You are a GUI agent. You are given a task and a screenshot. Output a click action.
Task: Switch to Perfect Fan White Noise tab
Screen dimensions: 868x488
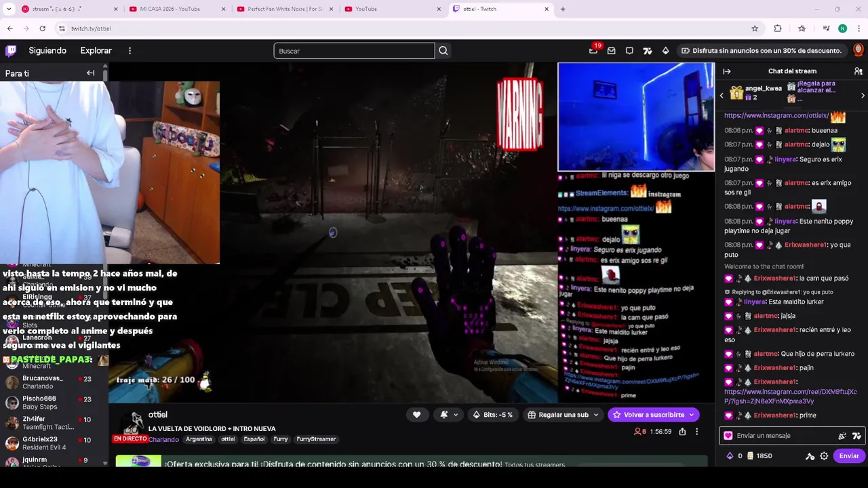click(285, 9)
